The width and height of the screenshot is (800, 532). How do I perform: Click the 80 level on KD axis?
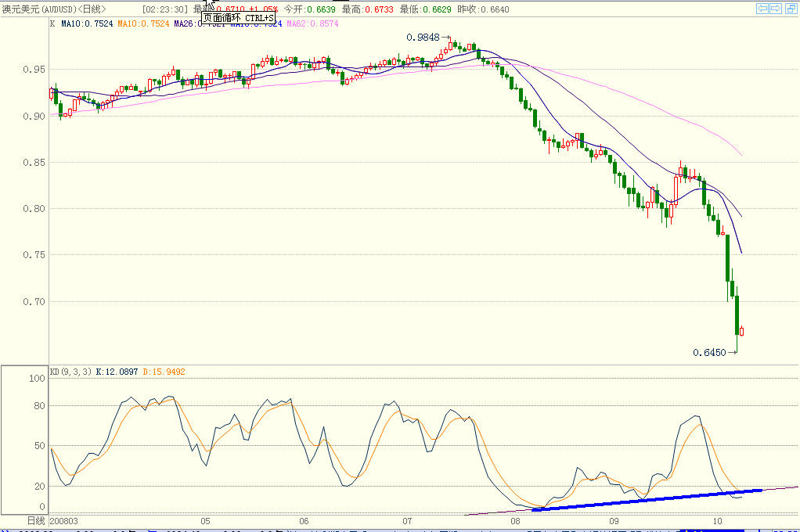click(x=39, y=406)
